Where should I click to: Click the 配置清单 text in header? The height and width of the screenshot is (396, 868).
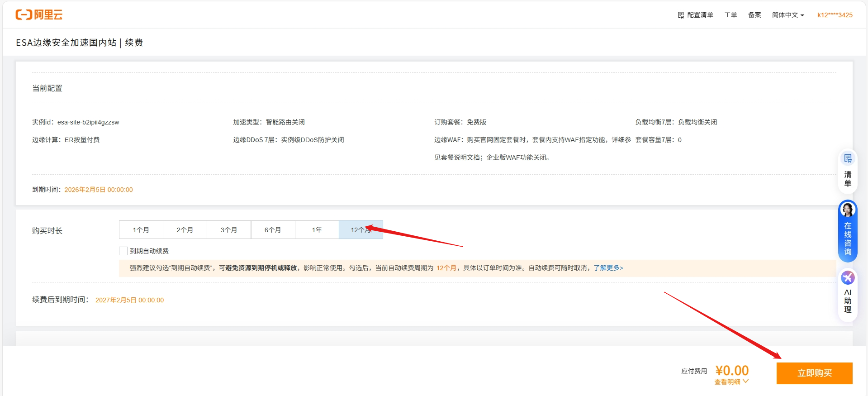click(700, 15)
